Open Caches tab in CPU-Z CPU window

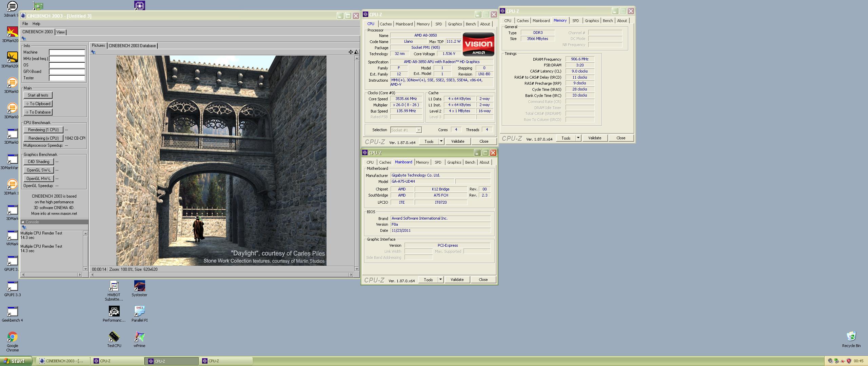tap(386, 24)
